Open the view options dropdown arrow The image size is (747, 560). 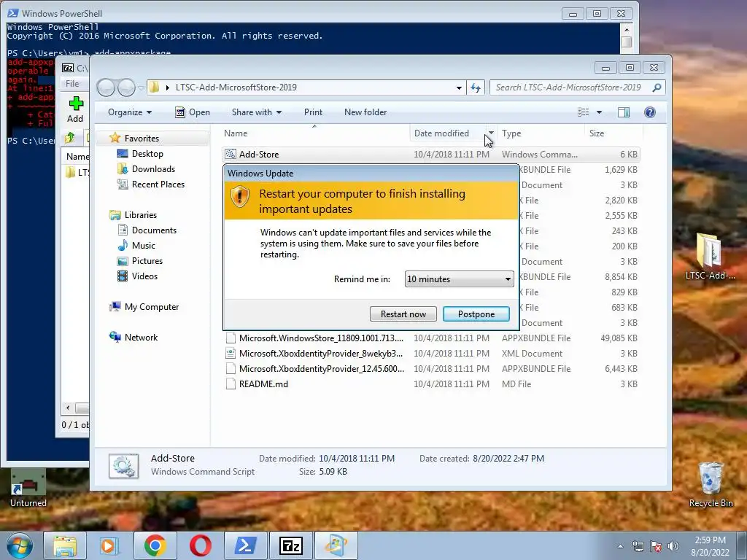tap(600, 112)
